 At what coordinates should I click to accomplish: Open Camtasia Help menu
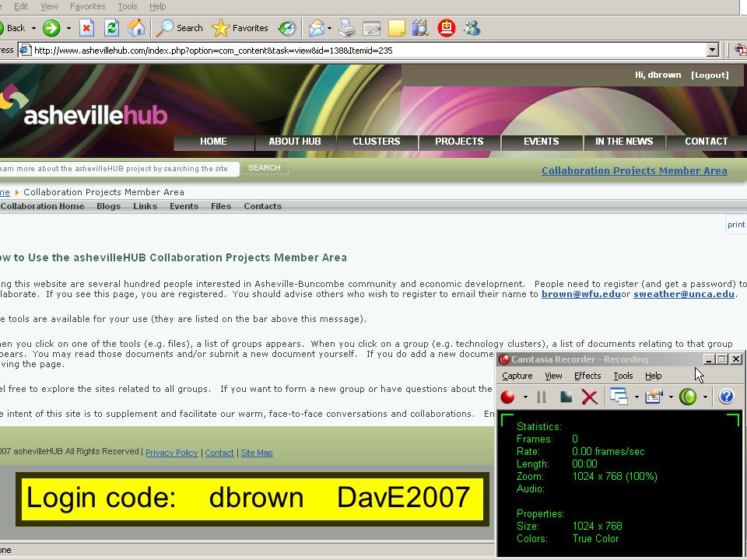pos(653,376)
